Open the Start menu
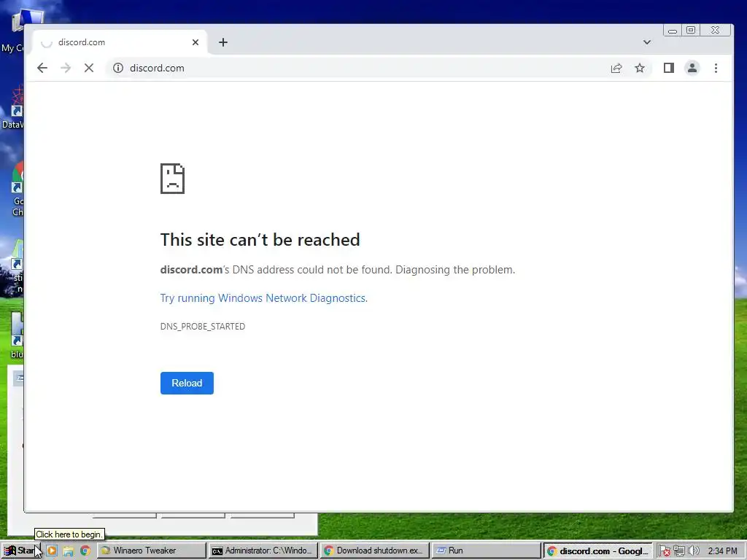This screenshot has width=747, height=560. pyautogui.click(x=21, y=551)
